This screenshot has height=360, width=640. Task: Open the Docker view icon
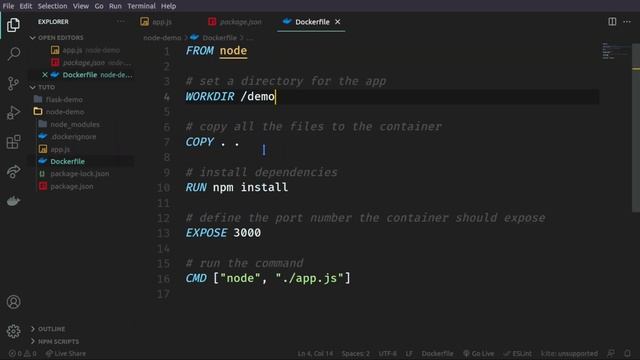point(13,201)
